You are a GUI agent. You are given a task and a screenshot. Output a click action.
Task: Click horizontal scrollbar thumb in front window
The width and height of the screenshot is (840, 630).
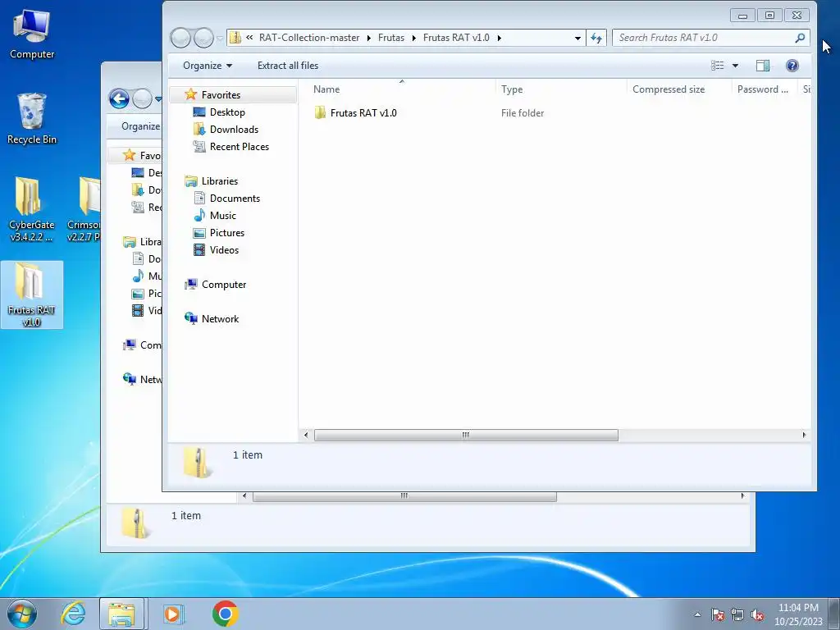pyautogui.click(x=466, y=435)
